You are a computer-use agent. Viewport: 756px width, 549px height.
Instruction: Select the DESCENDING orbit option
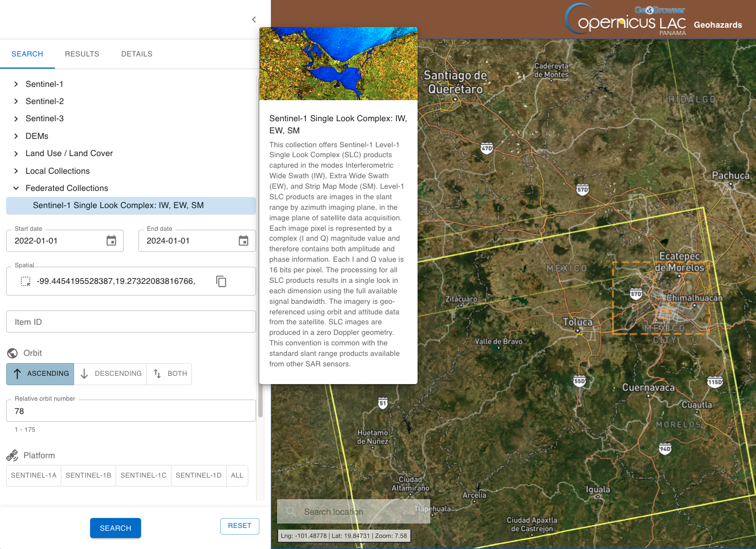(x=111, y=374)
